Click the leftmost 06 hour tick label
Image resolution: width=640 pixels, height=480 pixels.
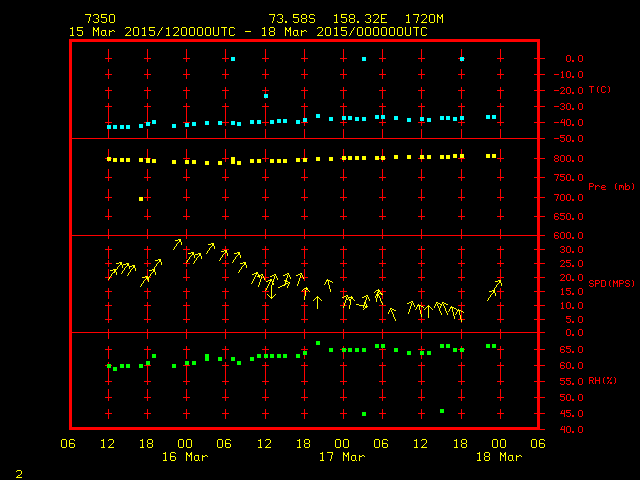click(x=68, y=444)
